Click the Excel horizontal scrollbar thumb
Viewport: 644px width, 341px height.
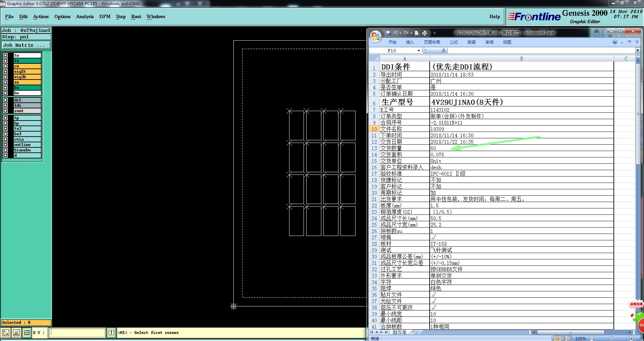571,332
